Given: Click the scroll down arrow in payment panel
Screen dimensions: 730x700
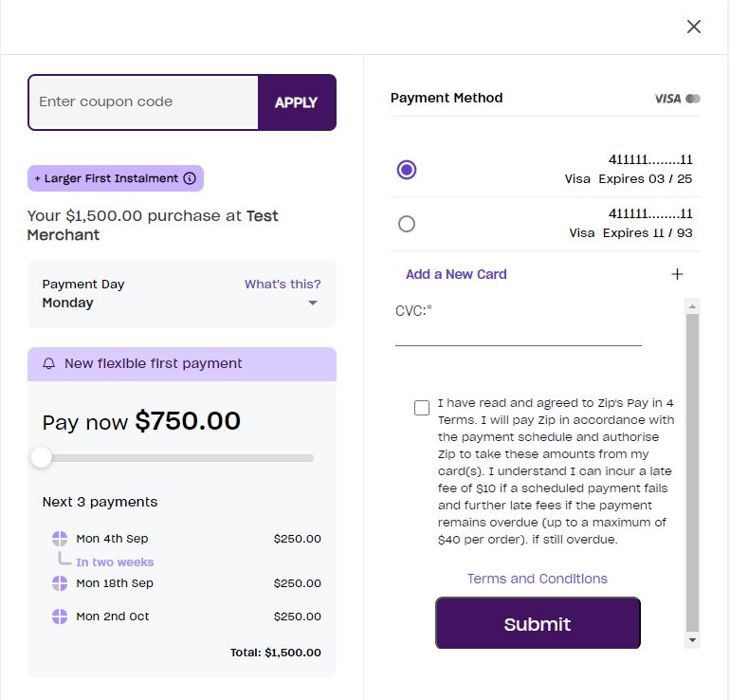Looking at the screenshot, I should click(693, 640).
